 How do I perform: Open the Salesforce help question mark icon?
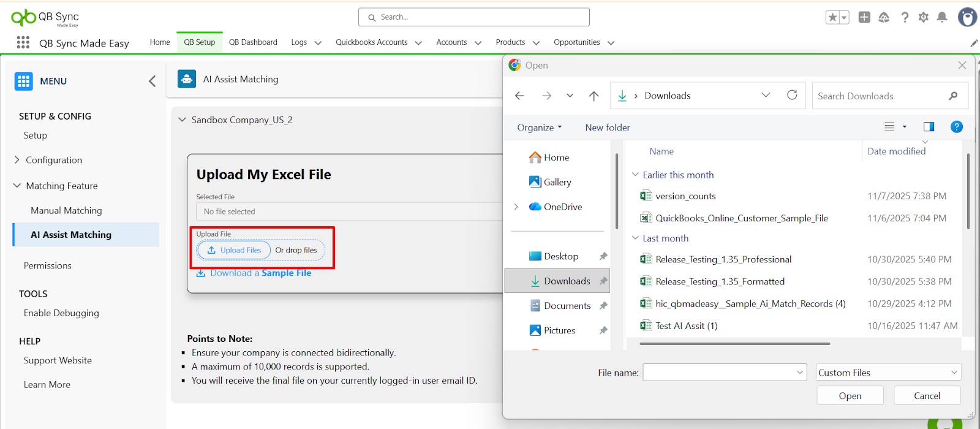[905, 17]
